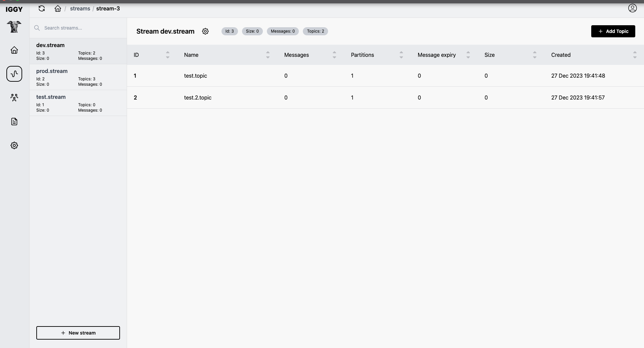Viewport: 644px width, 348px height.
Task: Click Id: 1 under test.stream
Action: 40,105
